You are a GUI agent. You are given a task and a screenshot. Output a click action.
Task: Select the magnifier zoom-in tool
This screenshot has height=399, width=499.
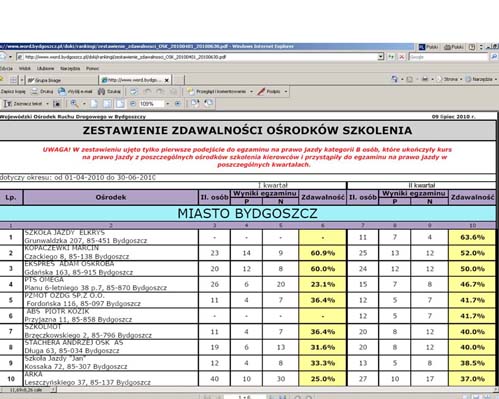74,104
